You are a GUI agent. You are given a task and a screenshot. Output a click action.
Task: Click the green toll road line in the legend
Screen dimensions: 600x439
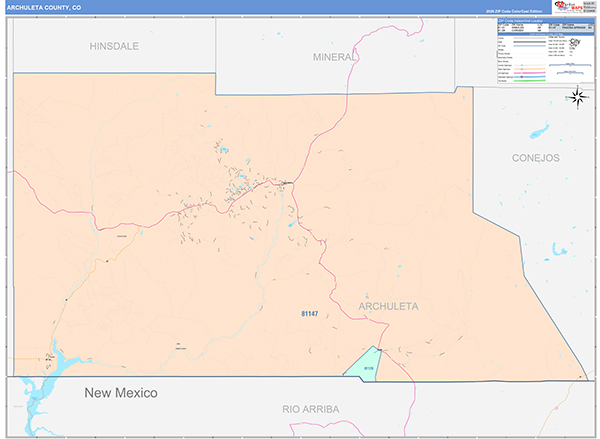pyautogui.click(x=530, y=81)
